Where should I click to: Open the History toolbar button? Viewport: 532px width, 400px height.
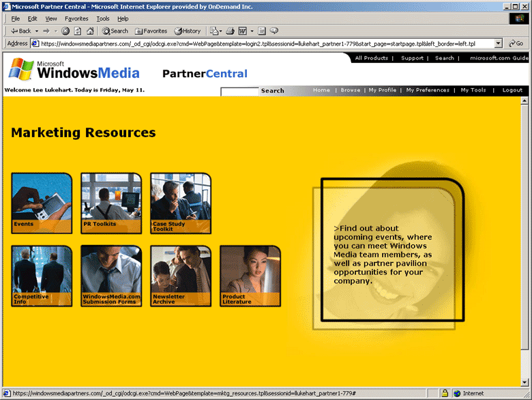coord(188,31)
